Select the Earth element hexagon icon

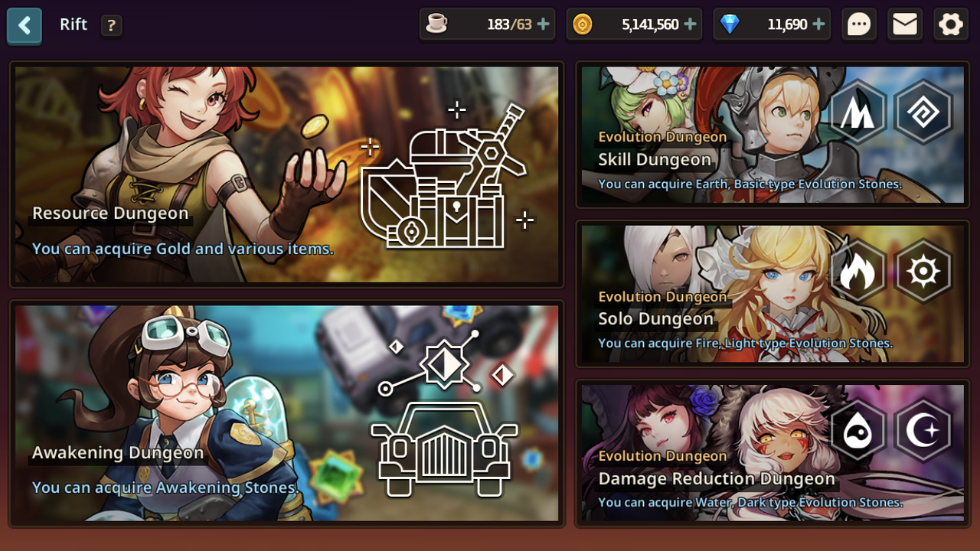point(858,112)
